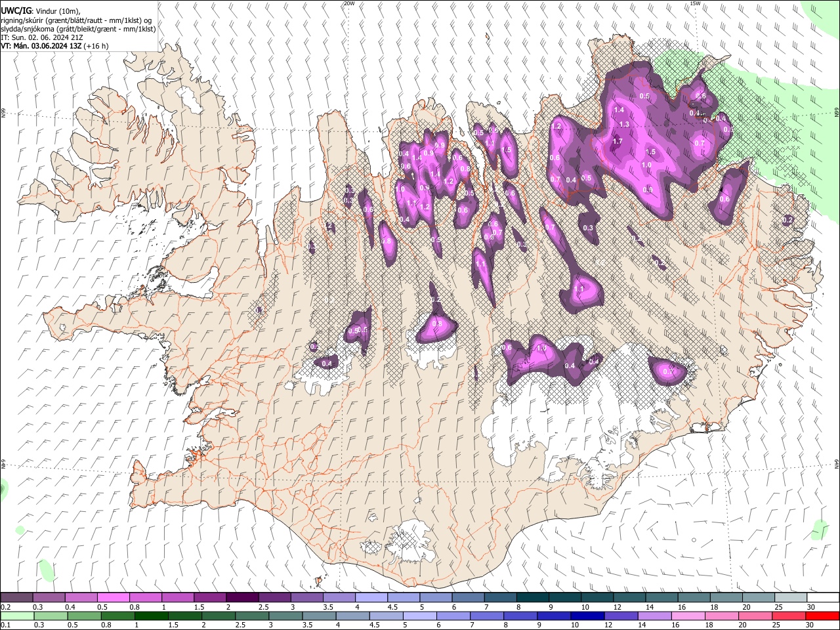Click the 'slydda/snjókoma' legend description line

[x=78, y=29]
